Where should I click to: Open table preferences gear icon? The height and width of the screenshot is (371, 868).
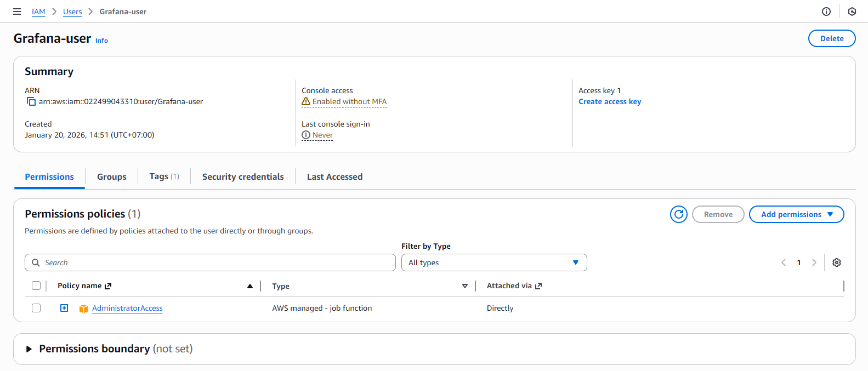[x=837, y=262]
